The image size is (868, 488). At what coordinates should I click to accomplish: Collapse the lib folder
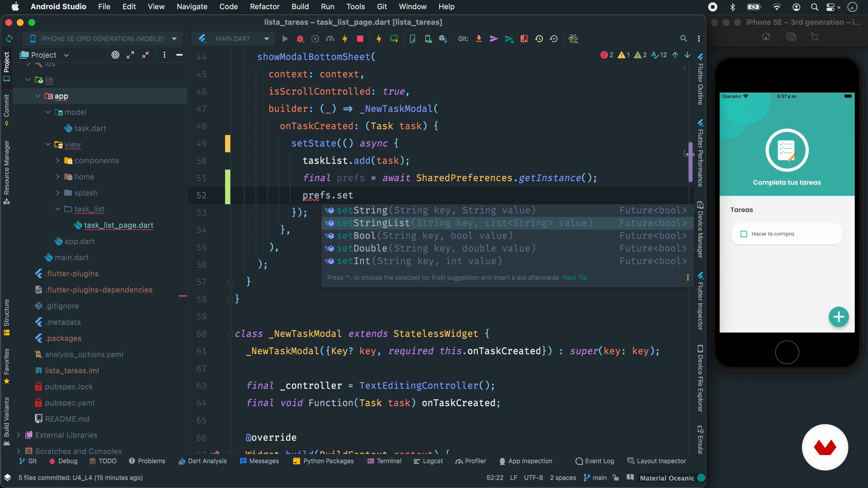click(28, 80)
